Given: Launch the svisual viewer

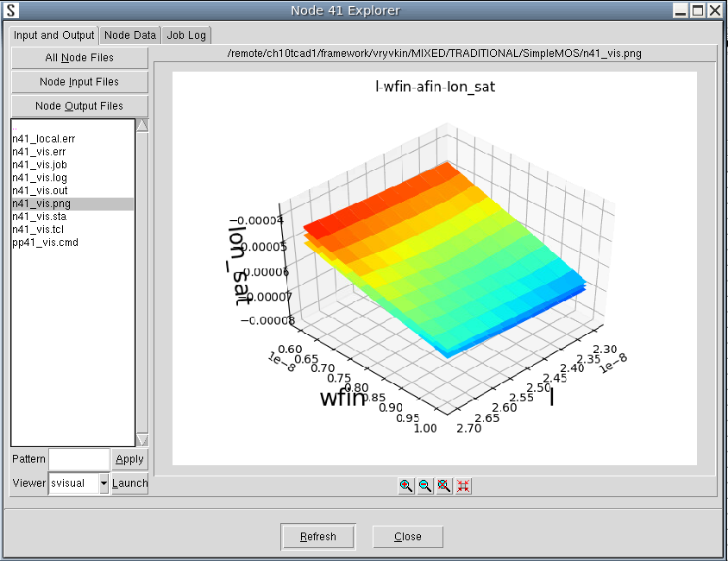Looking at the screenshot, I should click(x=129, y=483).
